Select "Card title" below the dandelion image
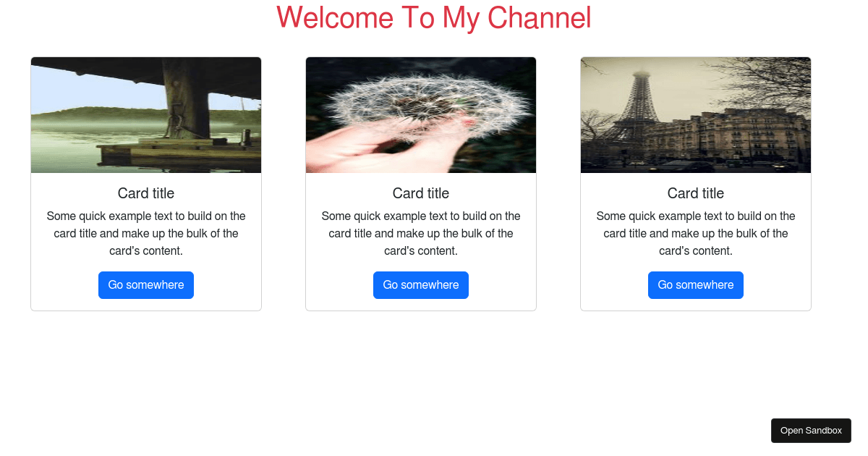Viewport: 868px width, 456px height. click(x=421, y=193)
